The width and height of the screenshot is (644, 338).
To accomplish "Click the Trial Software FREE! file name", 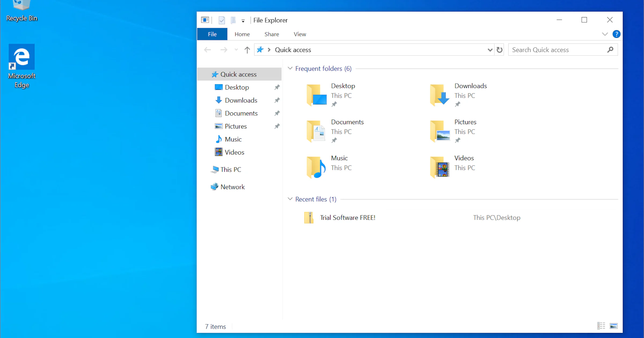I will (347, 218).
